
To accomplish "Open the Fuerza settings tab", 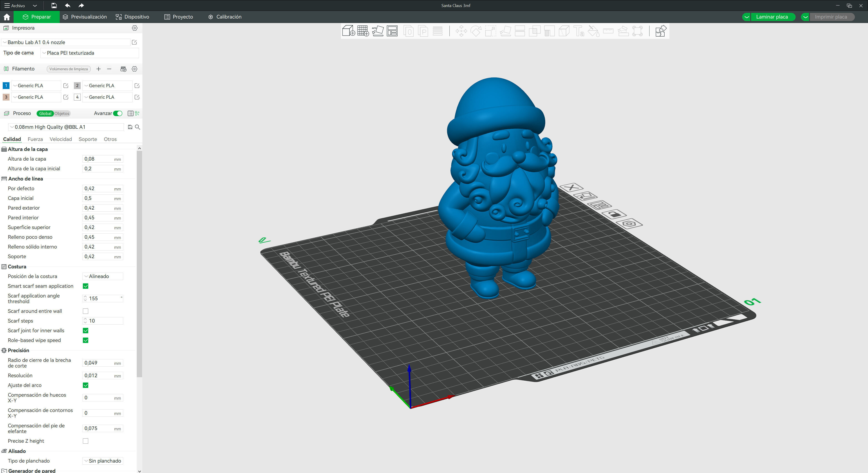I will (x=35, y=139).
